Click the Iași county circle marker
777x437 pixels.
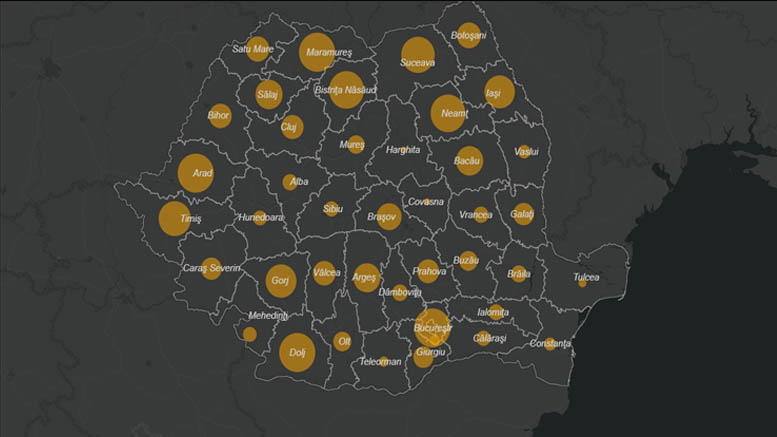(498, 92)
